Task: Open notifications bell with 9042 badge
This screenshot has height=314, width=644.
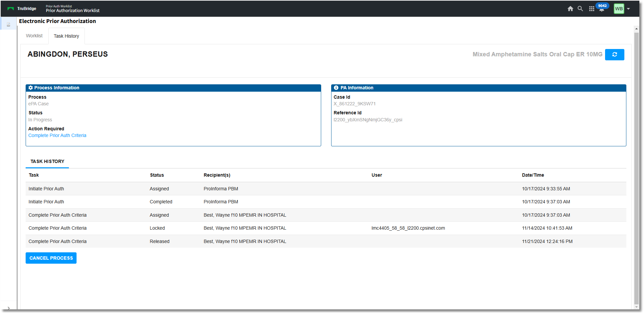Action: tap(602, 8)
